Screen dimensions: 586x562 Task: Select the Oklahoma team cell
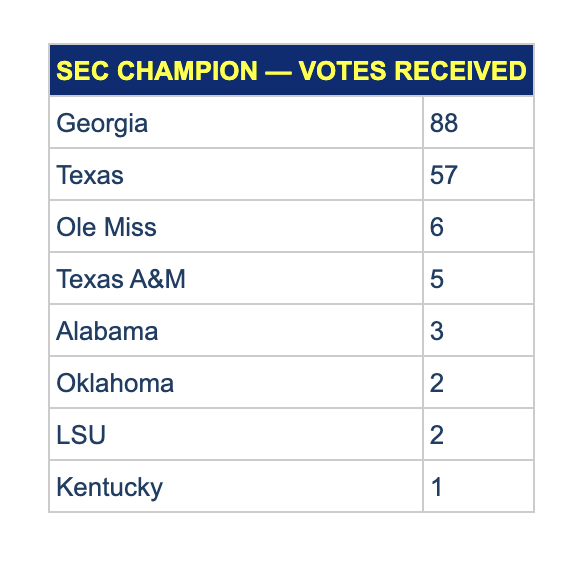point(236,383)
